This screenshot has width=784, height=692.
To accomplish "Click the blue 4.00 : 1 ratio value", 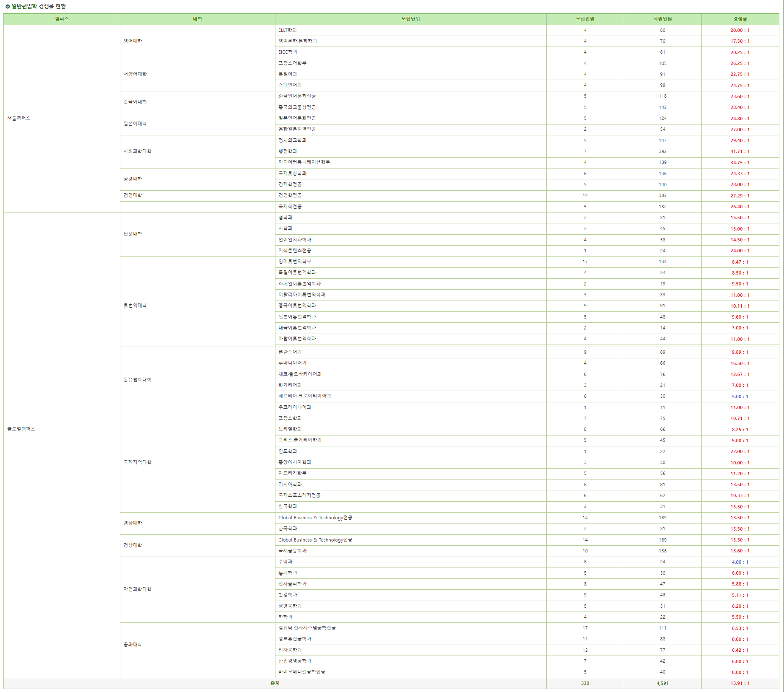I will (740, 562).
